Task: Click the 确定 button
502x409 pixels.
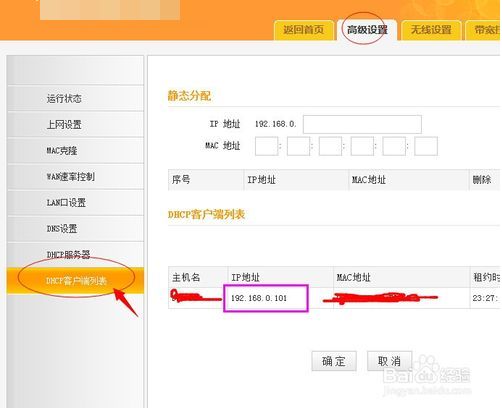Action: pyautogui.click(x=334, y=361)
